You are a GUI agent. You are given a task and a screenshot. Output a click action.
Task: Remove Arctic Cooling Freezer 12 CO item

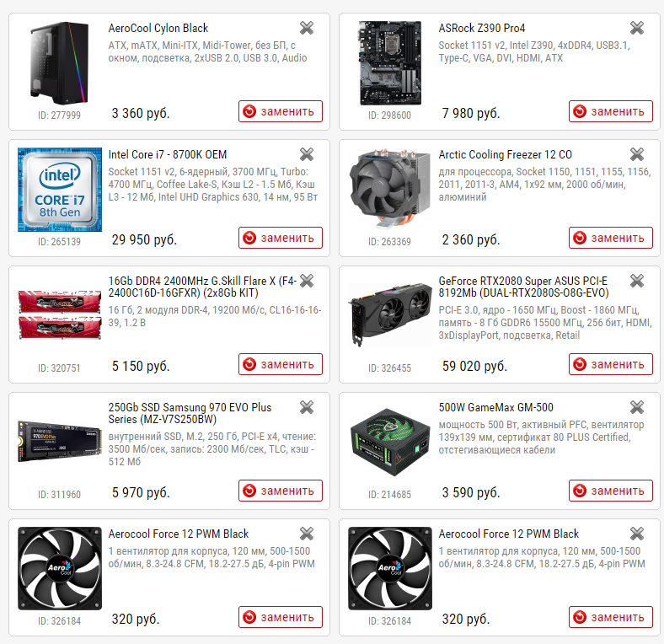point(637,154)
